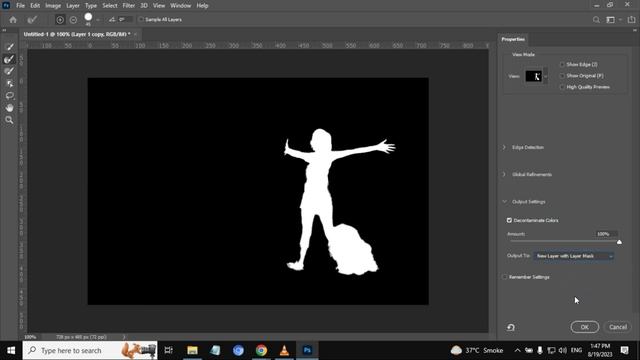Screen dimensions: 640x360
Task: Select the Object Selection tool
Action: [9, 84]
